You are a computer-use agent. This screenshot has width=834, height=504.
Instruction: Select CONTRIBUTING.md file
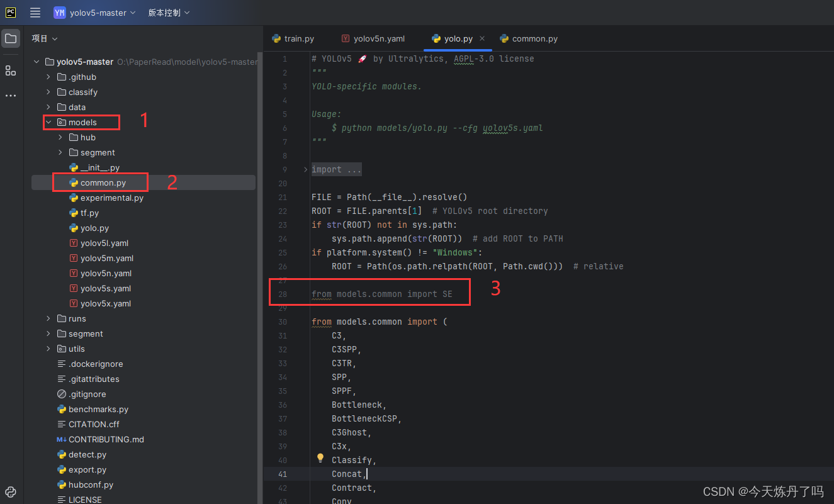tap(100, 439)
